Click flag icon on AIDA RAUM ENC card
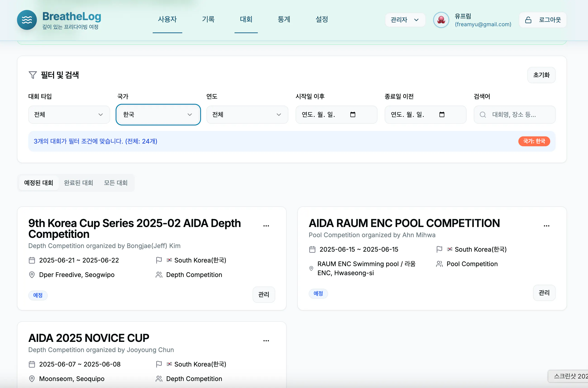 (x=439, y=249)
